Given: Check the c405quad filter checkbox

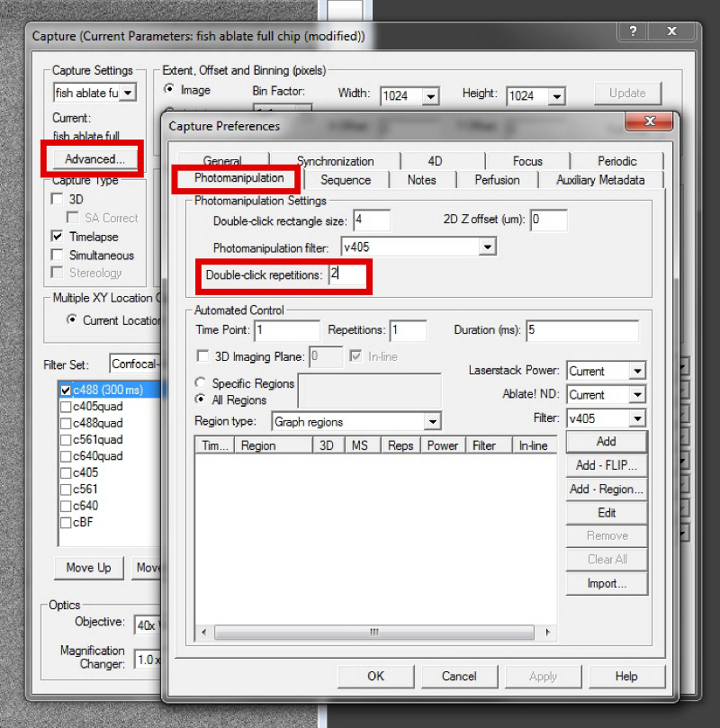Looking at the screenshot, I should (66, 407).
